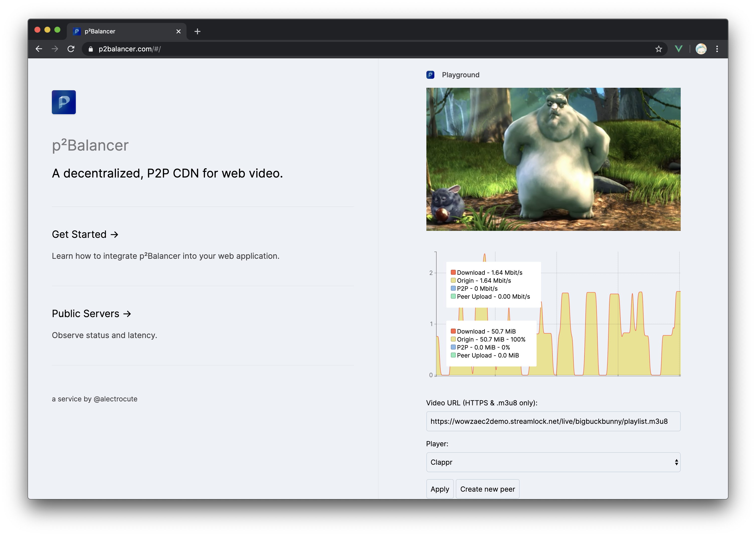Open the Player selection dropdown

tap(553, 462)
